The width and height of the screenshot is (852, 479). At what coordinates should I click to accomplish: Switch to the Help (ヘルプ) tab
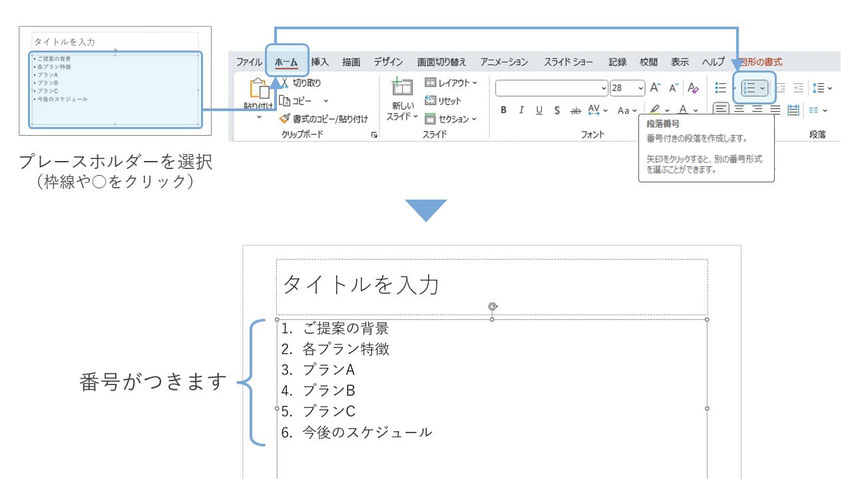[x=713, y=62]
